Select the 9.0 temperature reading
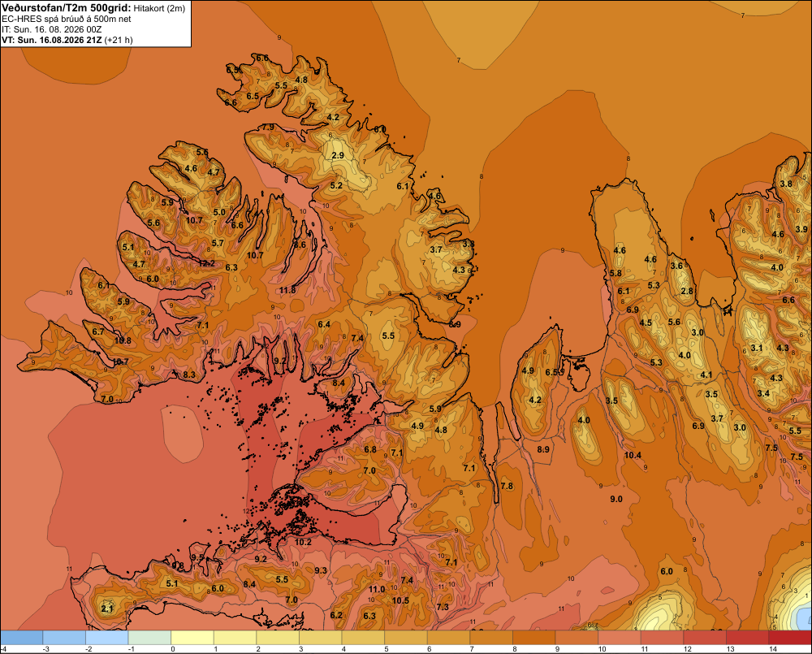 coord(616,499)
